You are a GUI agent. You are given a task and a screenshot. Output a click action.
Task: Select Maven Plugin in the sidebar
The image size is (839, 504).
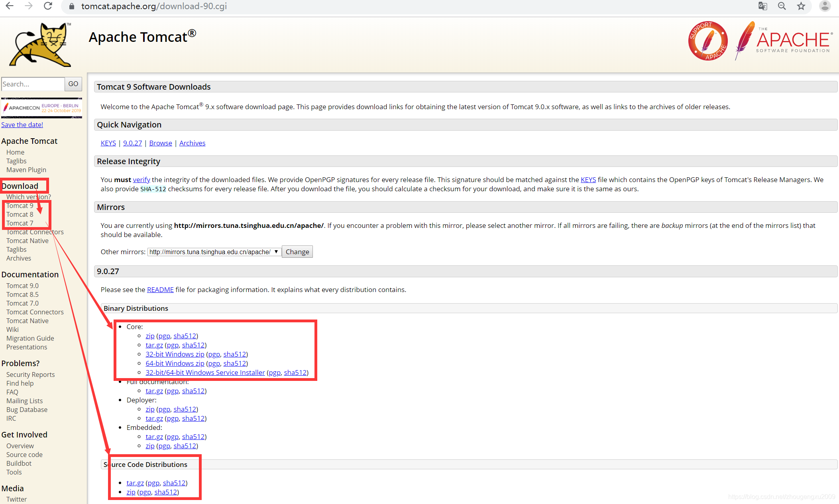click(x=26, y=170)
